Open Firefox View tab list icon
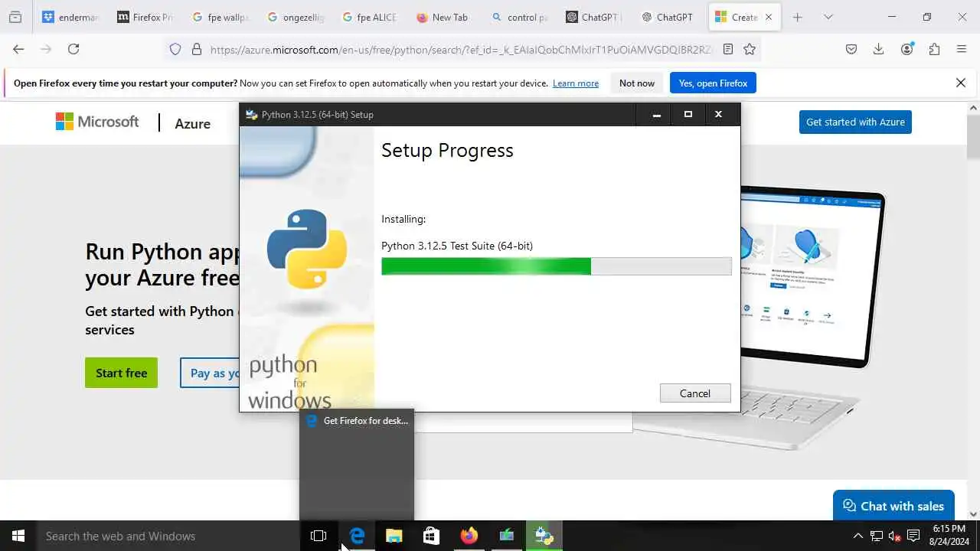The height and width of the screenshot is (551, 980). coord(15,17)
